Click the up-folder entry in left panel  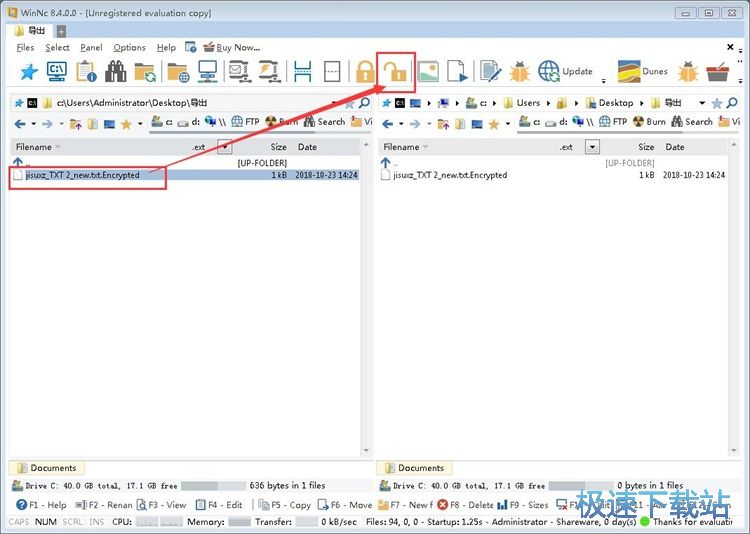click(x=185, y=163)
